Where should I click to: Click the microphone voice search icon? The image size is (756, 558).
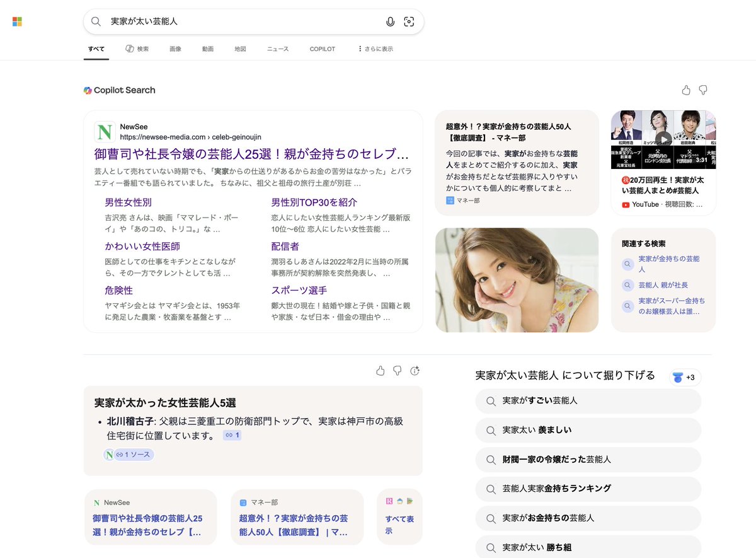click(x=390, y=21)
